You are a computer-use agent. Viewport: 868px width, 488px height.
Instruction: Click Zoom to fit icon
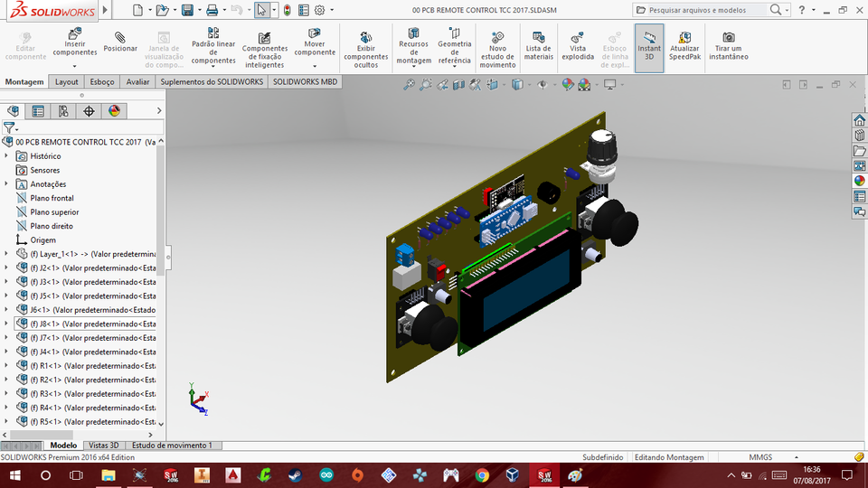pyautogui.click(x=409, y=85)
